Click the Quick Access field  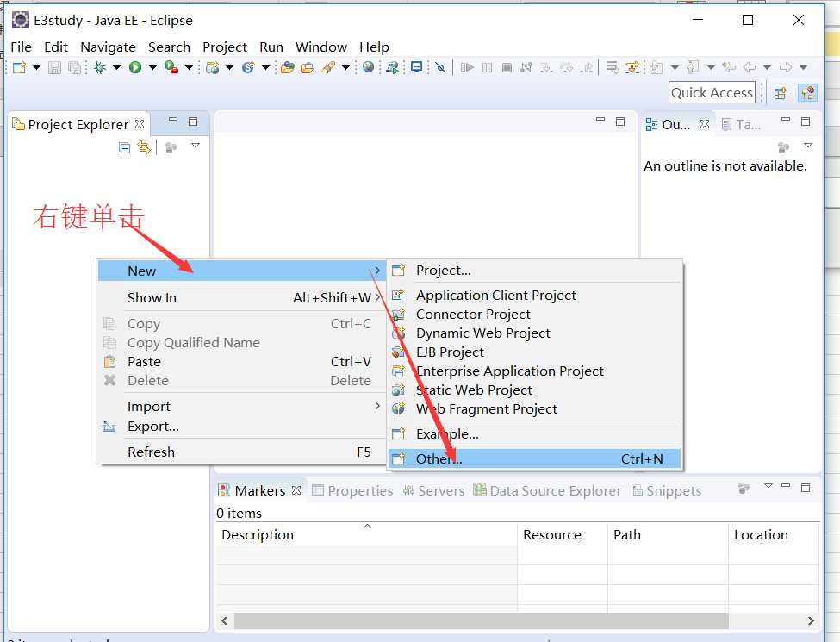pyautogui.click(x=712, y=93)
